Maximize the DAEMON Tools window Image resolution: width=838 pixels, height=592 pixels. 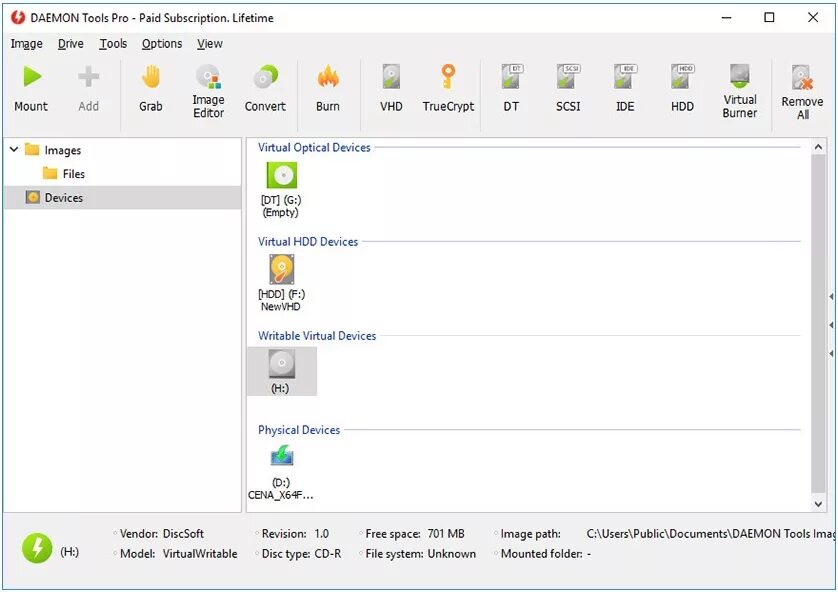click(769, 18)
